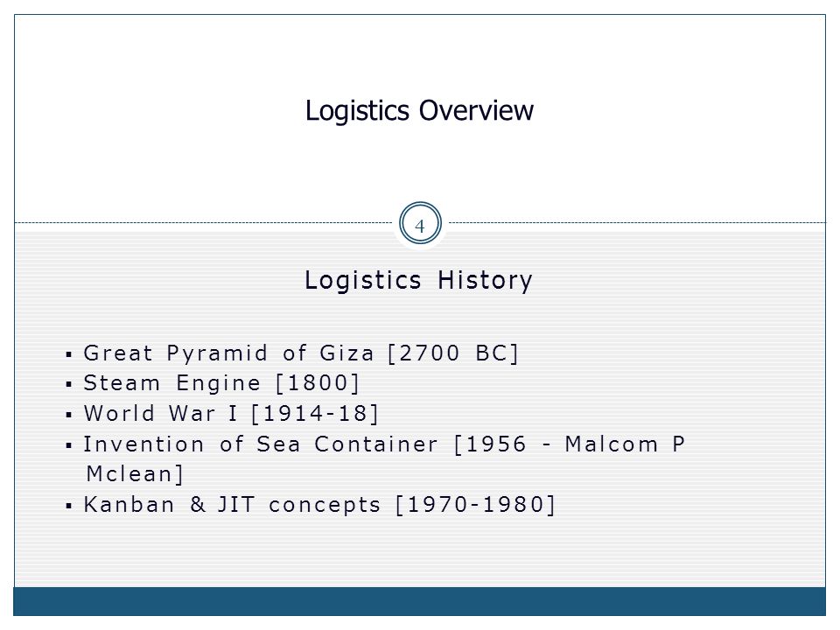Click the name 'Malcom P' in container line
The height and width of the screenshot is (630, 840).
coord(625,444)
